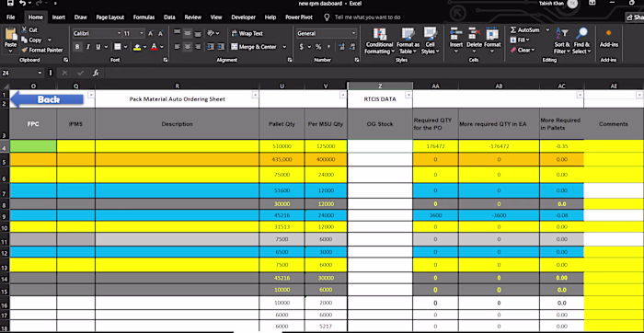Toggle Middle Align
Image resolution: width=644 pixels, height=333 pixels.
click(x=188, y=33)
